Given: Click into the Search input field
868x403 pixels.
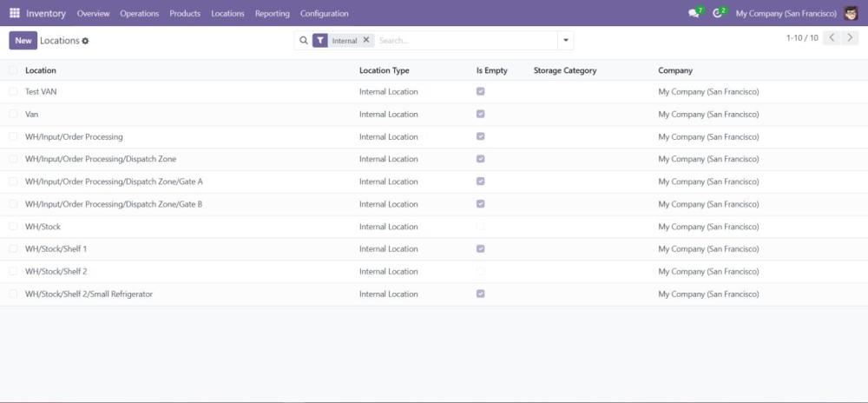Looking at the screenshot, I should (464, 40).
